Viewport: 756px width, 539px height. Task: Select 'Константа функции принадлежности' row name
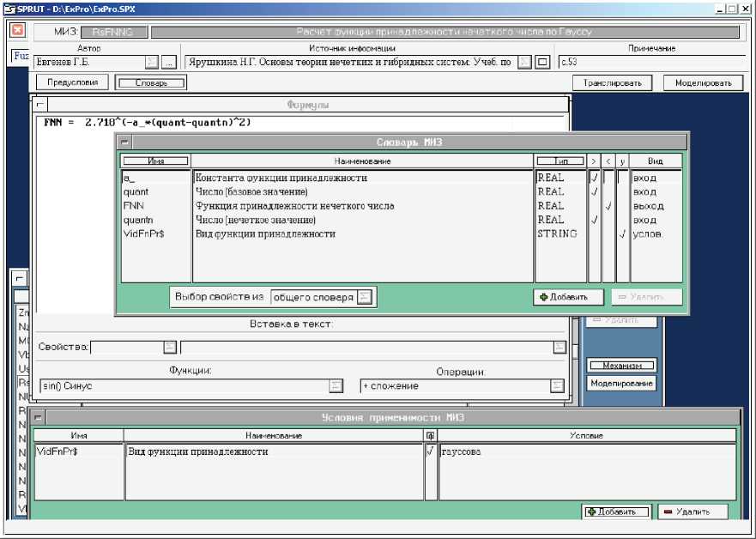(x=281, y=178)
